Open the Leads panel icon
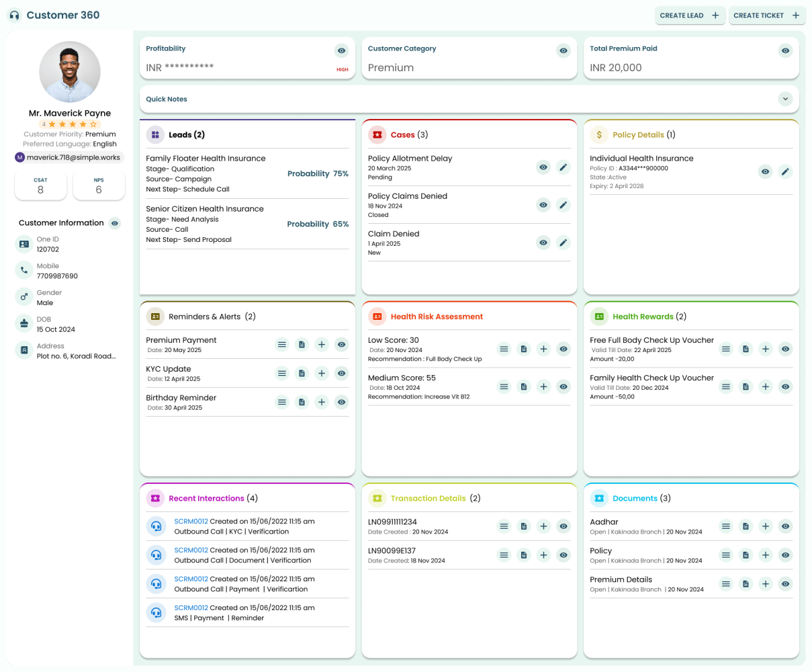This screenshot has width=812, height=672. [x=155, y=134]
